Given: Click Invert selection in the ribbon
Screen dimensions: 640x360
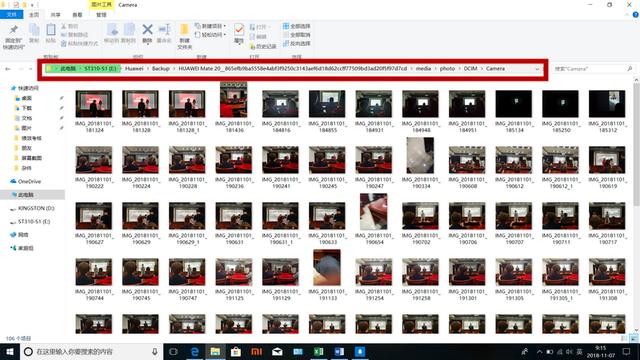Looking at the screenshot, I should pos(296,43).
